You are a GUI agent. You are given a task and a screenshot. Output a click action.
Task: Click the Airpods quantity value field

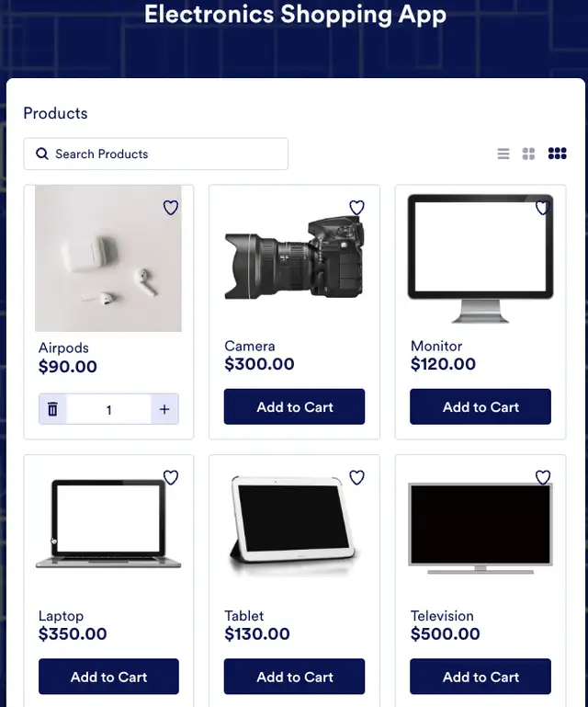tap(108, 409)
